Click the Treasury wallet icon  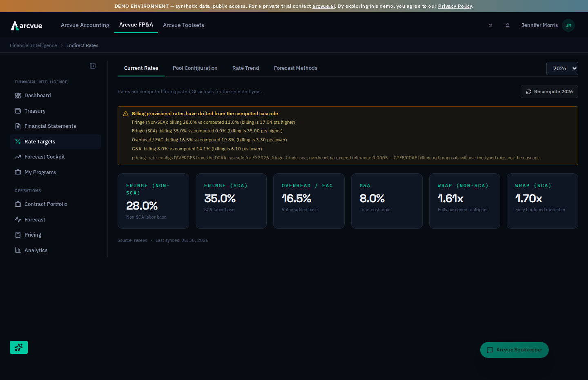click(18, 111)
